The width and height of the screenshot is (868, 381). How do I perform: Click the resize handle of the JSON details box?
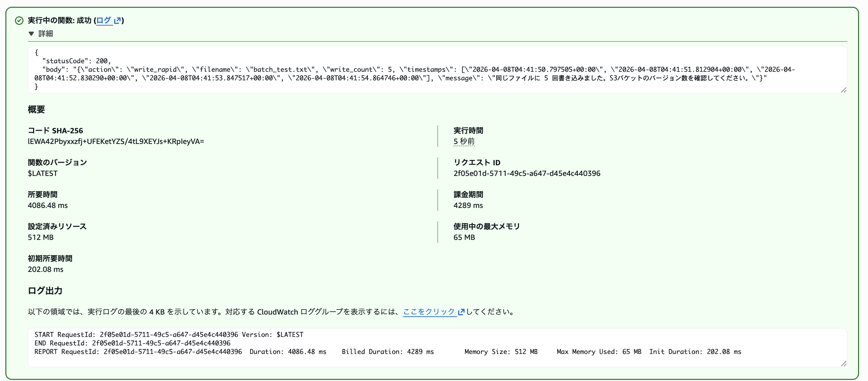[x=843, y=90]
